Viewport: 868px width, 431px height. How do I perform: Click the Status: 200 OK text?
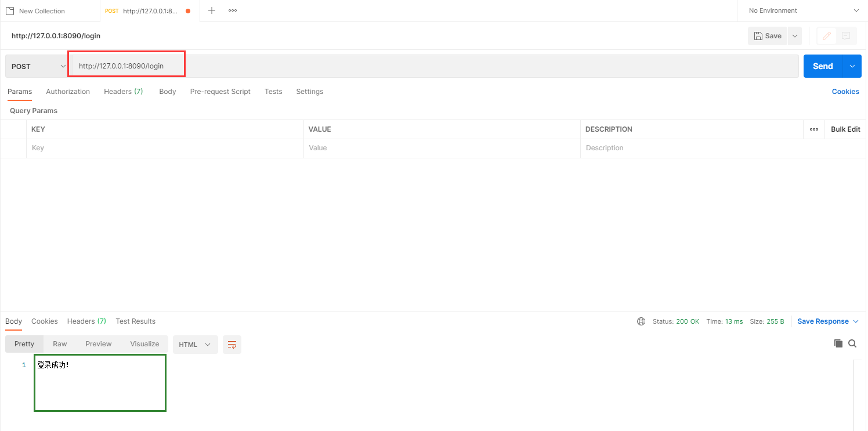[x=676, y=321]
